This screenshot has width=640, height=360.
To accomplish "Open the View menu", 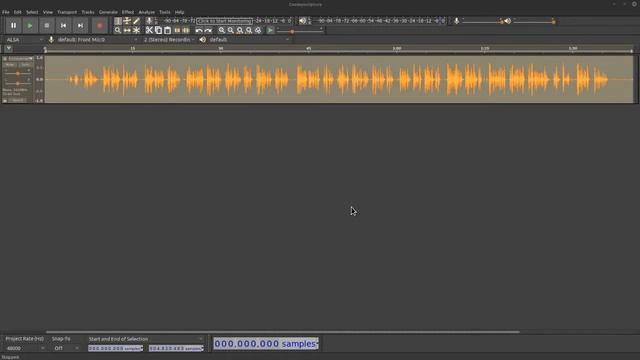I will click(x=48, y=12).
